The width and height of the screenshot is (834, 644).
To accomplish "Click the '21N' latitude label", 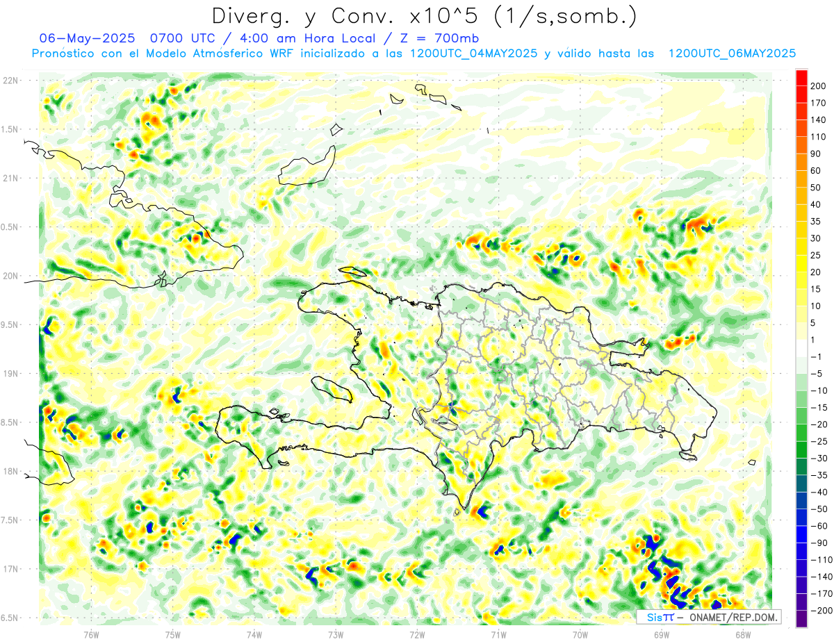I will point(10,178).
